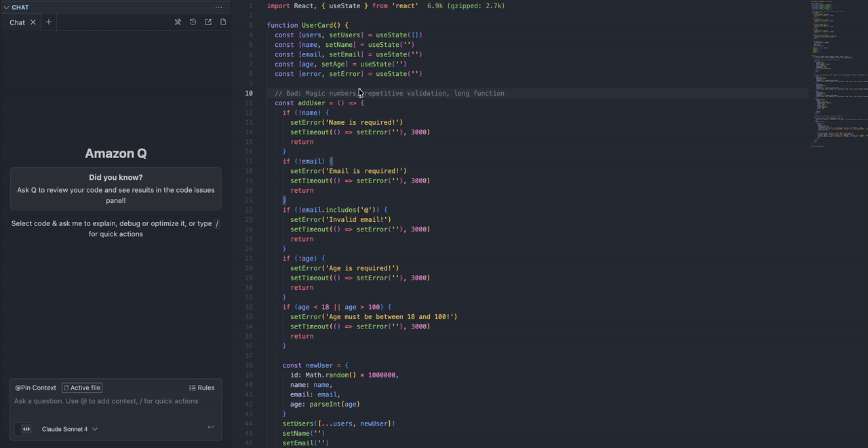
Task: Click the export chat icon
Action: tap(208, 22)
